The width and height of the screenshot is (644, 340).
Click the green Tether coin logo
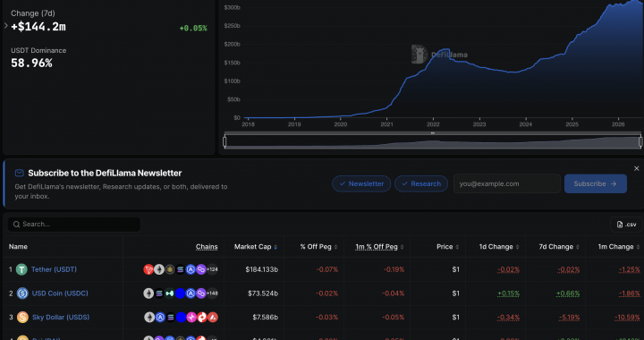[21, 269]
